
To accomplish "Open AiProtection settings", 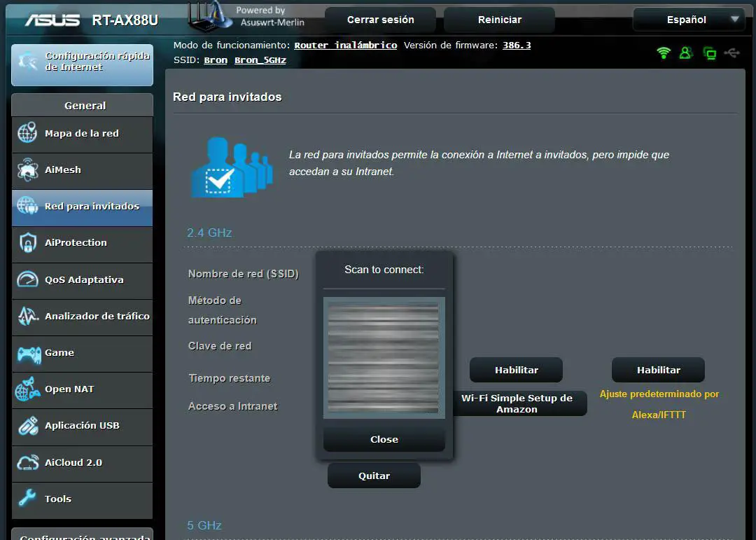I will click(x=82, y=244).
